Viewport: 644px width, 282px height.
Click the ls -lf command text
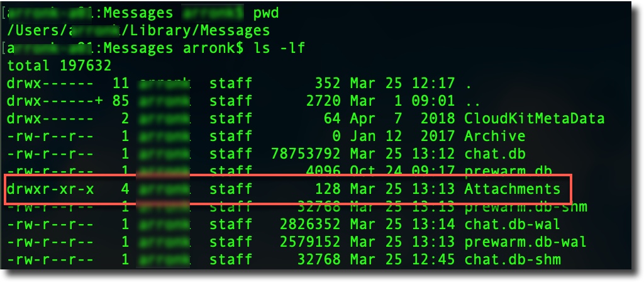tap(280, 48)
